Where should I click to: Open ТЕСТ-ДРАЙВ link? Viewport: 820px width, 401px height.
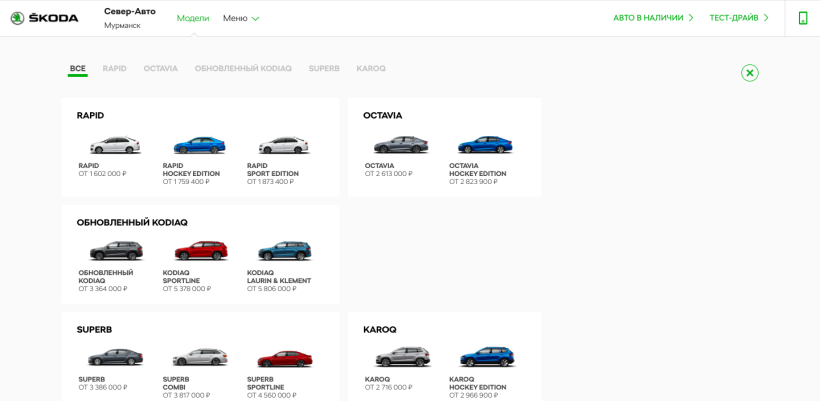pyautogui.click(x=739, y=18)
